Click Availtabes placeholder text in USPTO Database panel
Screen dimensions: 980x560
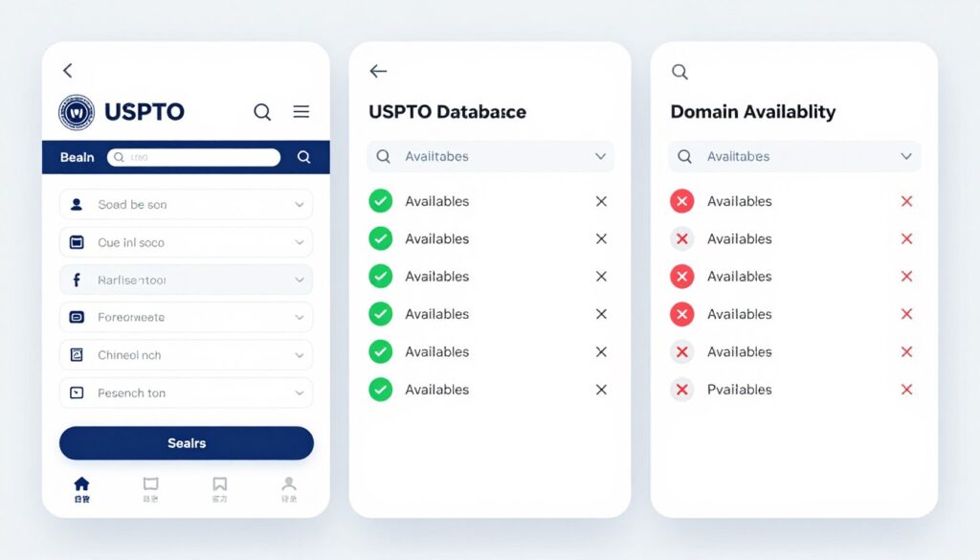tap(436, 156)
